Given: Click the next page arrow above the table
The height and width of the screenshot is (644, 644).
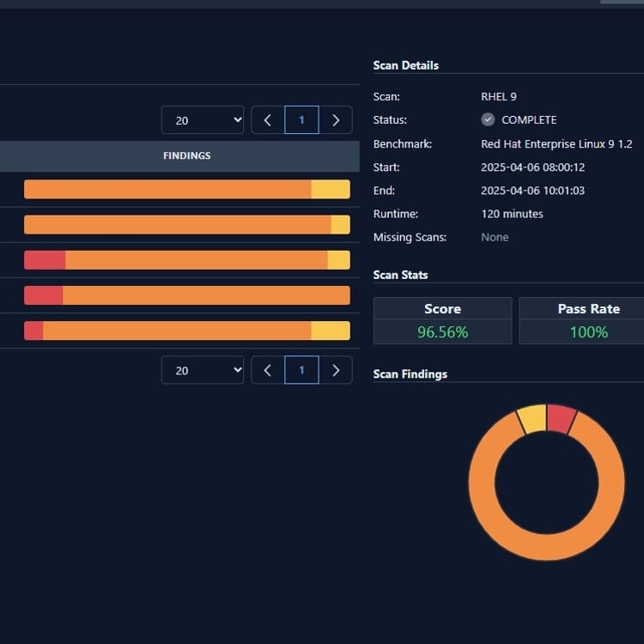Looking at the screenshot, I should point(336,120).
